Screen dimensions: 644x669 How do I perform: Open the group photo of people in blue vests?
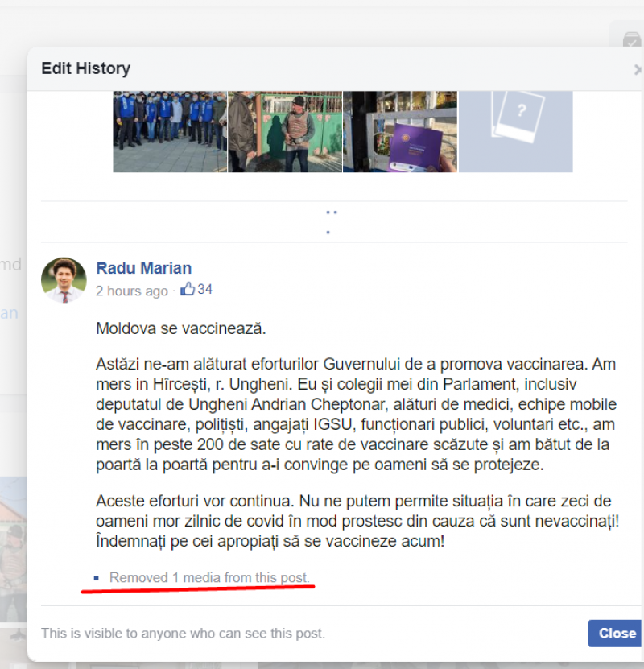(169, 131)
